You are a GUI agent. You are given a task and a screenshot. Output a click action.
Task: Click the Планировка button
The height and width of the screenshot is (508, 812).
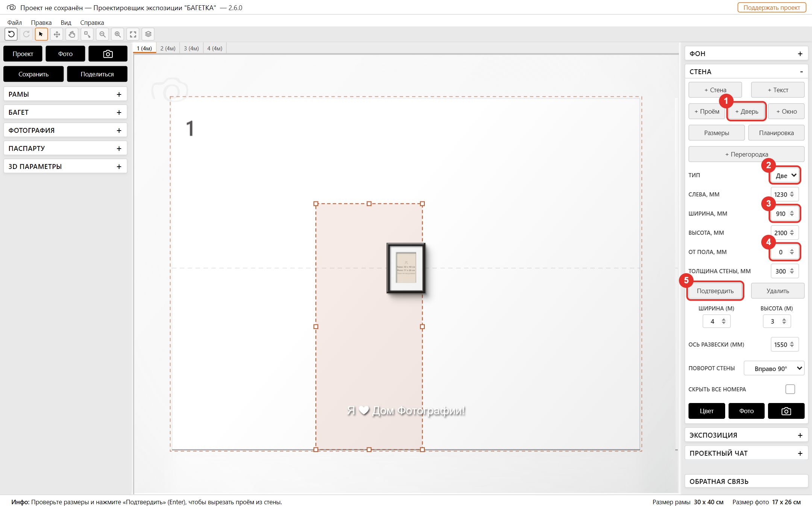point(776,133)
